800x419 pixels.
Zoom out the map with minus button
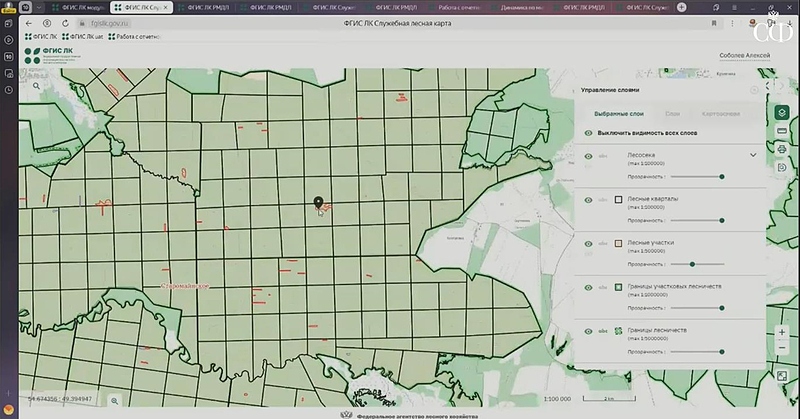coord(781,347)
